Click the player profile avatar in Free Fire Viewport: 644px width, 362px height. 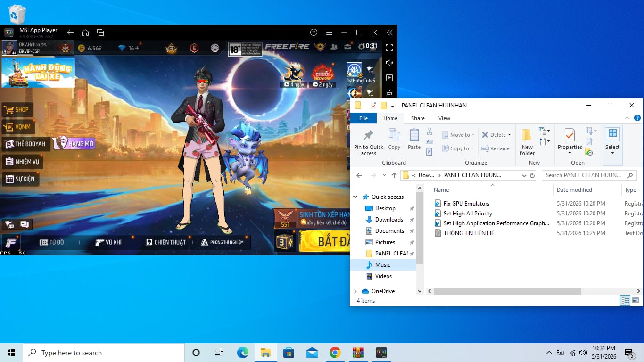pyautogui.click(x=9, y=48)
